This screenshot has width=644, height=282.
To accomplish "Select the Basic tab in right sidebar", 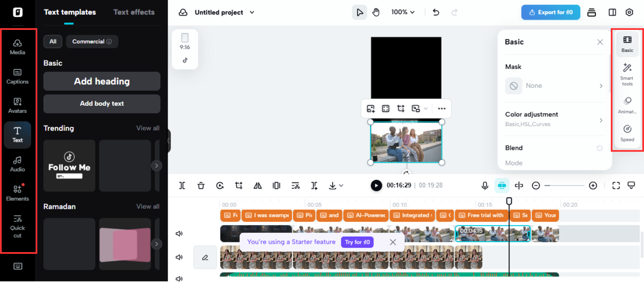I will coord(627,44).
